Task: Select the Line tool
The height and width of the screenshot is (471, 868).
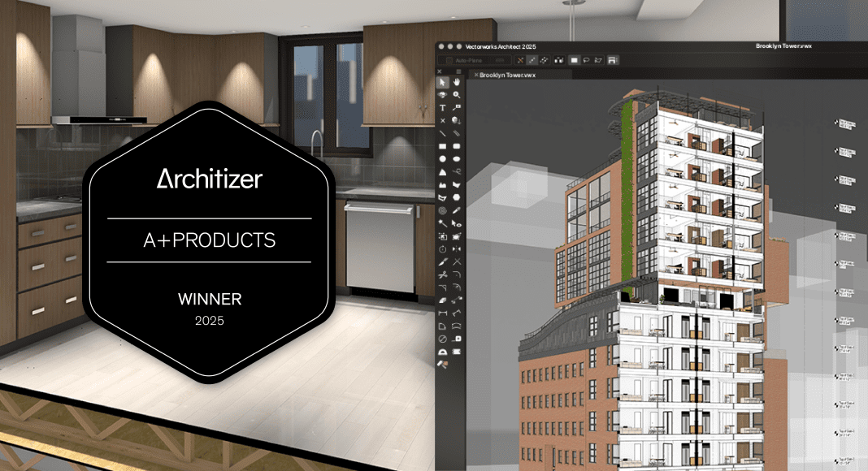Action: click(x=443, y=133)
